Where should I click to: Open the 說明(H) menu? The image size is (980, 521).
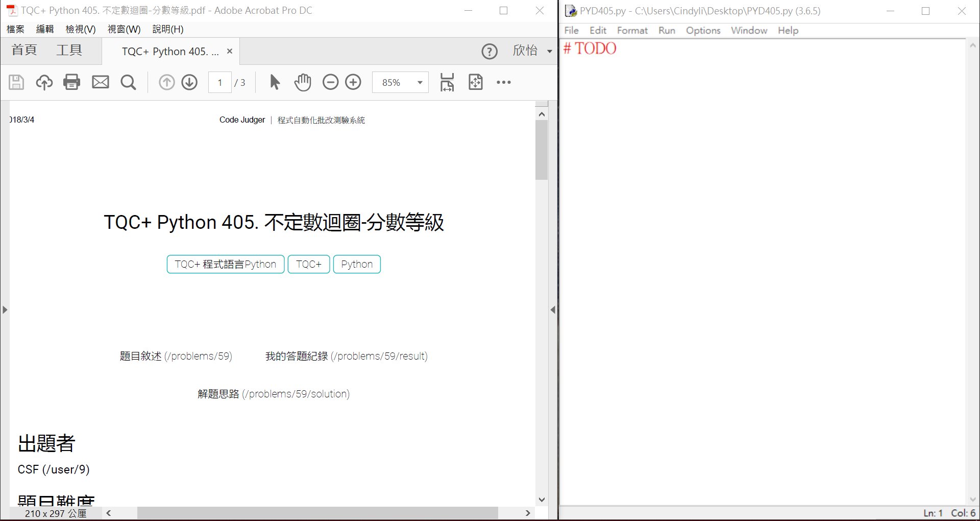point(168,29)
